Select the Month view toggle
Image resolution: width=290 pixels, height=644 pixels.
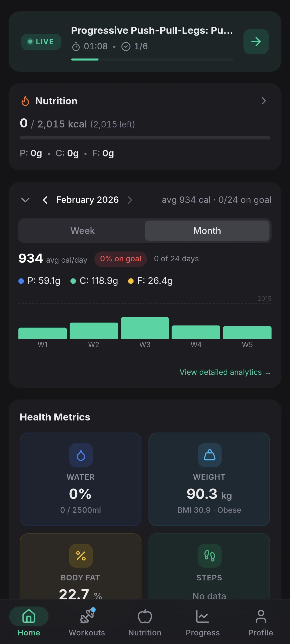click(x=207, y=231)
